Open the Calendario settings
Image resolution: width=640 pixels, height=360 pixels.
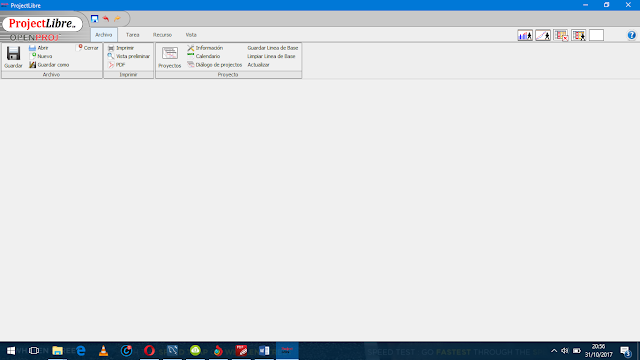204,56
